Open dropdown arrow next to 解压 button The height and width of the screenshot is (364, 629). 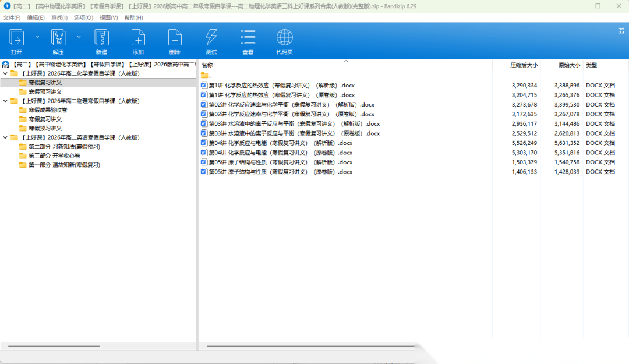click(x=79, y=37)
